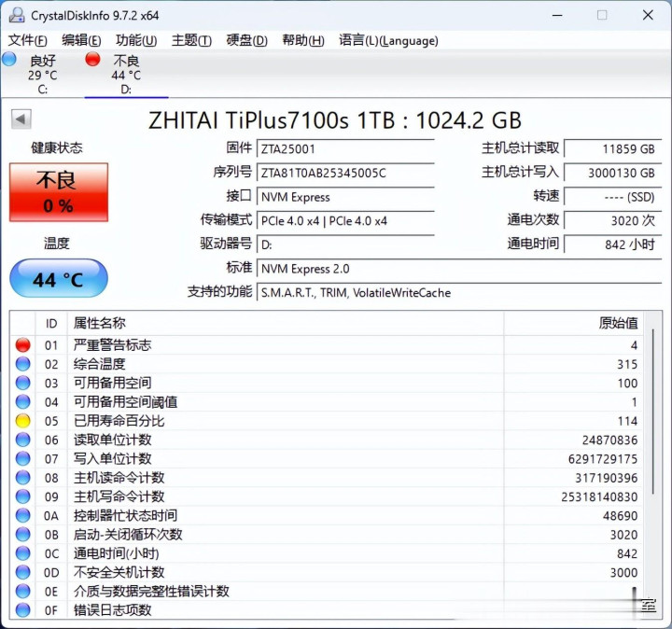Click the yellow status icon for 已用寿命百分比
This screenshot has width=672, height=629.
click(22, 421)
